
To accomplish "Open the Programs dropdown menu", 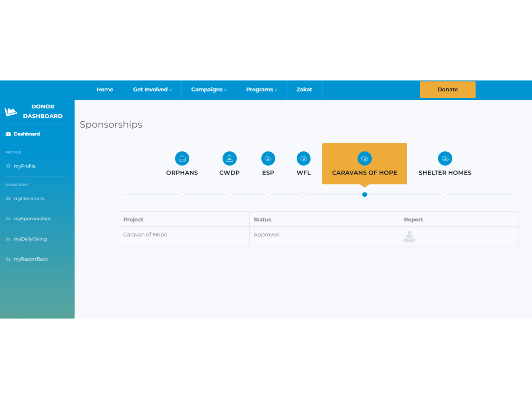I will point(261,90).
